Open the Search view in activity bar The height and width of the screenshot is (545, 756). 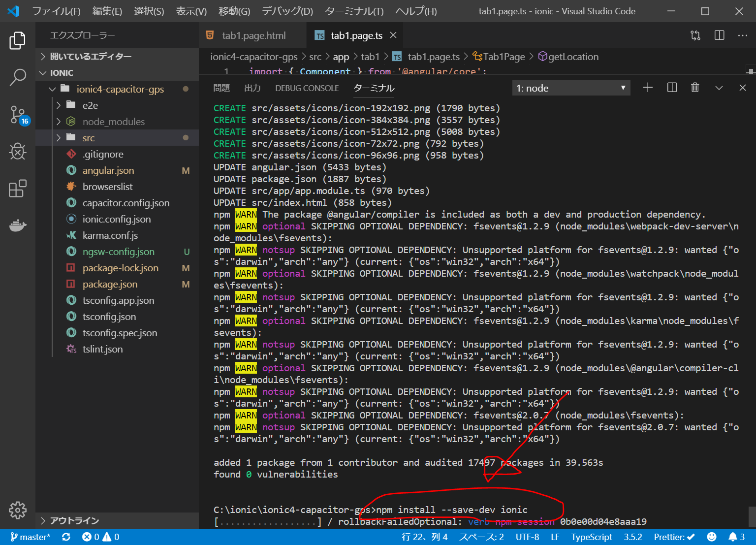coord(18,77)
